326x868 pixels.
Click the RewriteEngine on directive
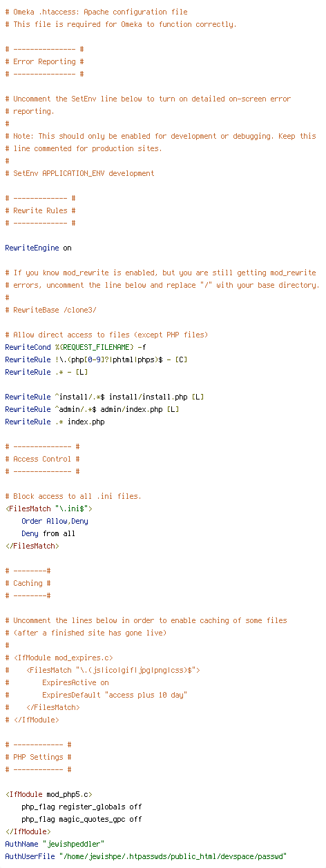38,248
